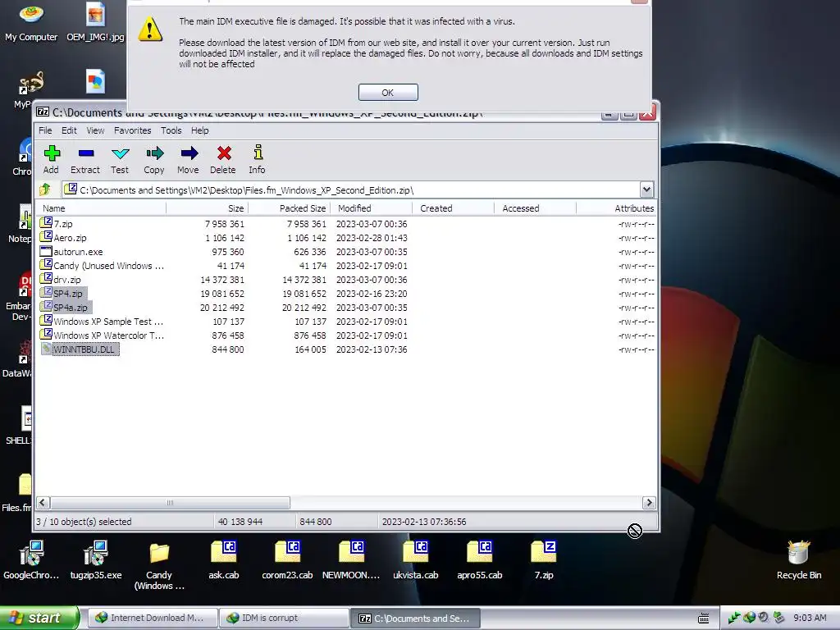The height and width of the screenshot is (630, 840).
Task: Run the Test archive tool
Action: (x=120, y=159)
